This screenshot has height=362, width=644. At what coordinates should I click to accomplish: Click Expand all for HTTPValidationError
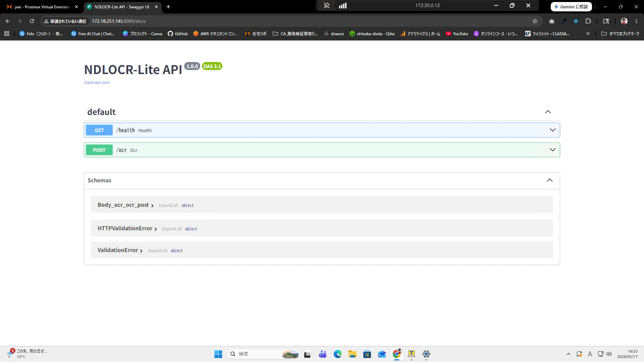(x=172, y=229)
